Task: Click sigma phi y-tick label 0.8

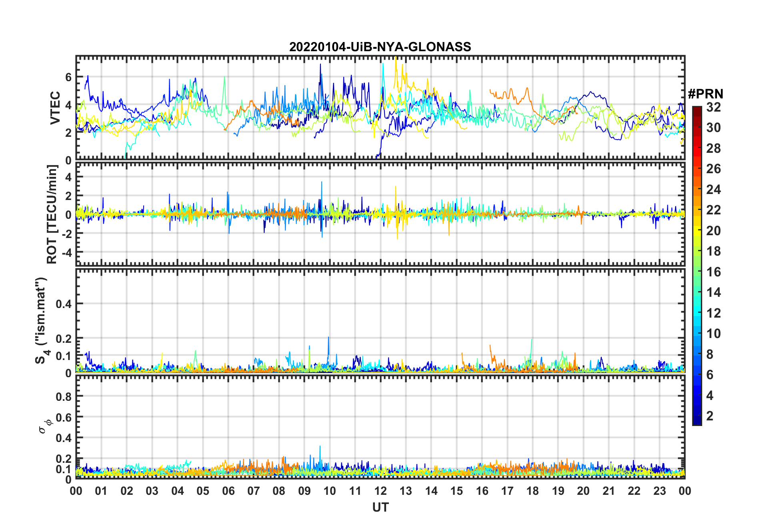Action: tap(64, 396)
